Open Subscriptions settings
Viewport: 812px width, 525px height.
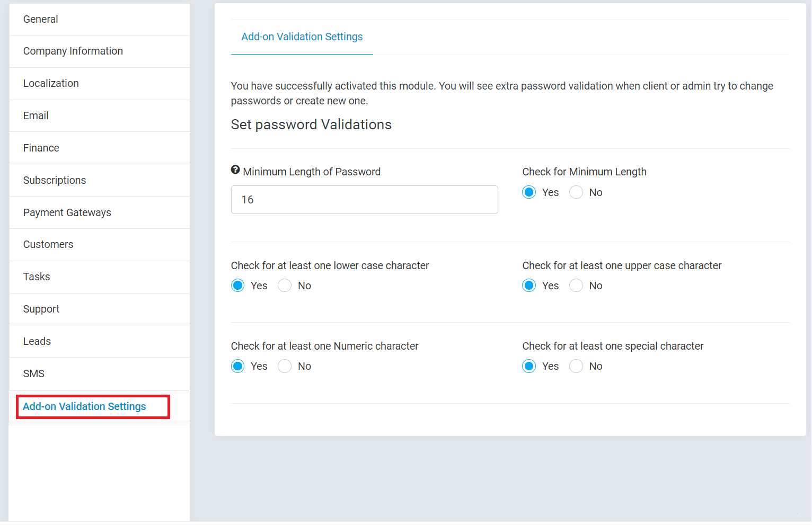(x=55, y=180)
